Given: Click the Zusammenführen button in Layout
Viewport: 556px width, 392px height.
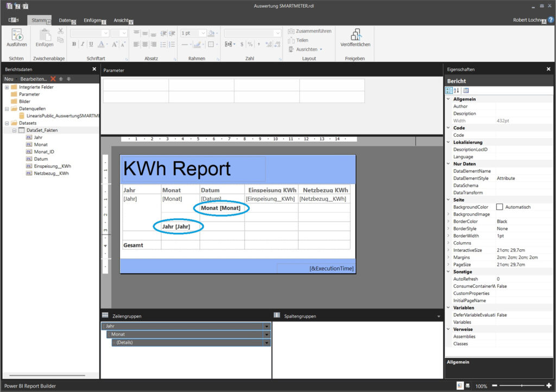Looking at the screenshot, I should pyautogui.click(x=309, y=31).
